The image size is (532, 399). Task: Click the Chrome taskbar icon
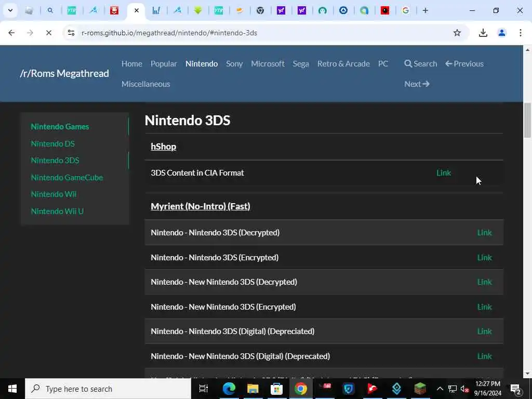coord(301,389)
